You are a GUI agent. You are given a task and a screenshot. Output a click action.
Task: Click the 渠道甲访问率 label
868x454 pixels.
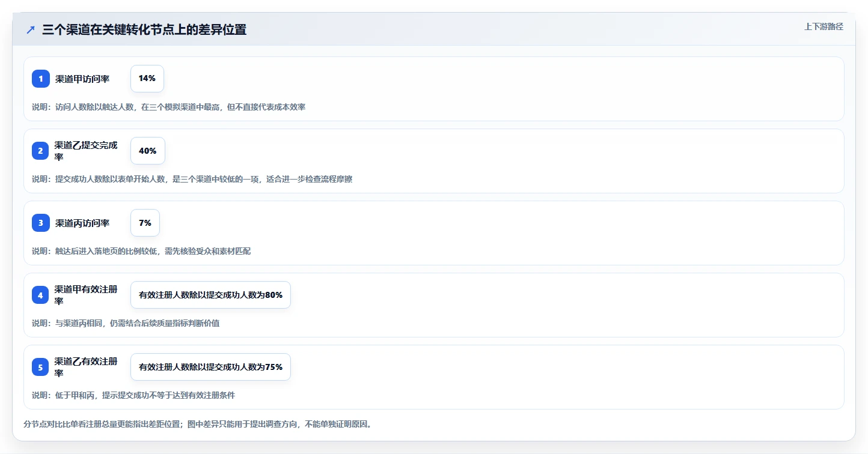tap(82, 79)
